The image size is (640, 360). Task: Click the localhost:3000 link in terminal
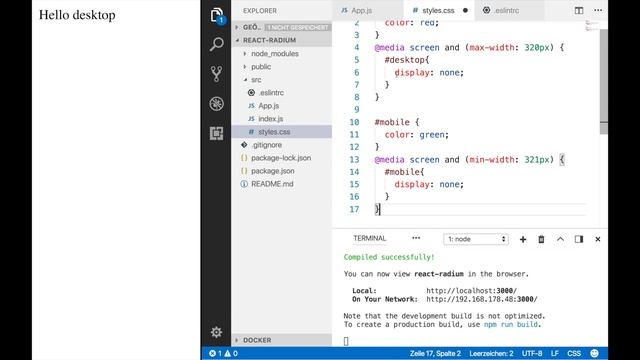pos(471,291)
